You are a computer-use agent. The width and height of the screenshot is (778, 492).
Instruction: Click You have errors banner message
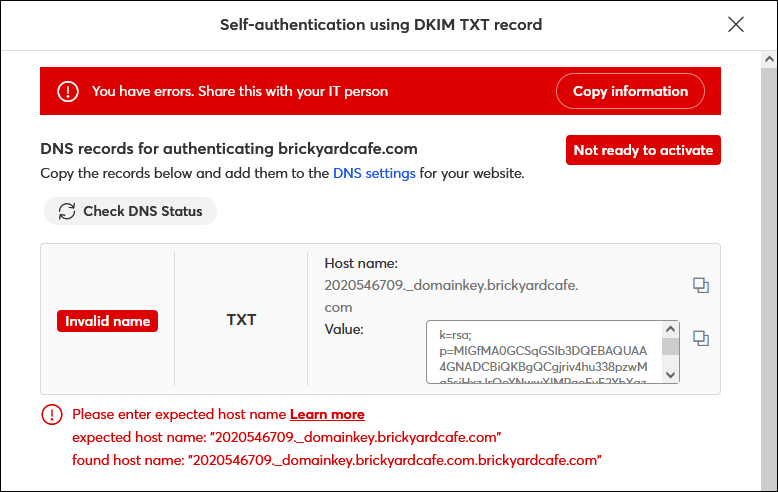pos(240,91)
